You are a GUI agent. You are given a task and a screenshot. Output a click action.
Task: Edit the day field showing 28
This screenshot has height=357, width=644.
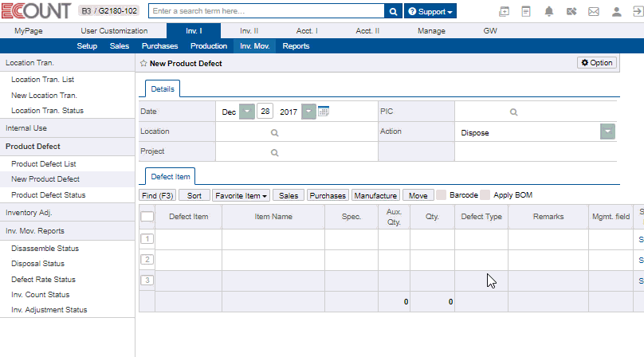coord(265,112)
